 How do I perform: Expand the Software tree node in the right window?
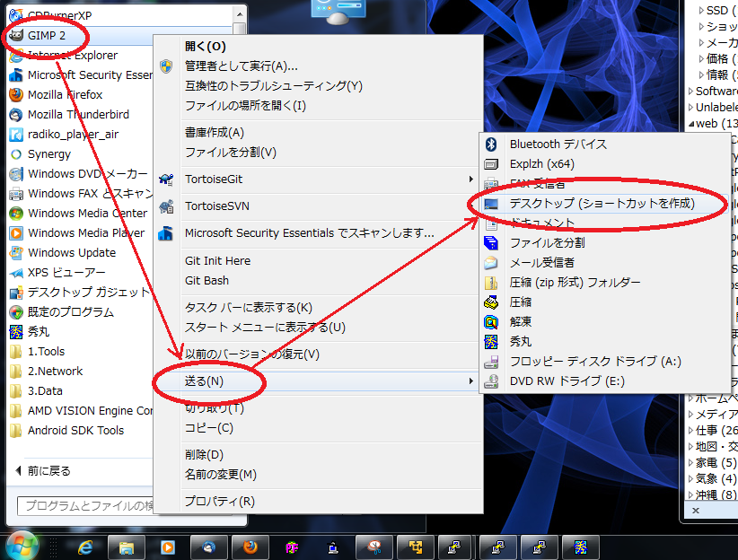[691, 91]
